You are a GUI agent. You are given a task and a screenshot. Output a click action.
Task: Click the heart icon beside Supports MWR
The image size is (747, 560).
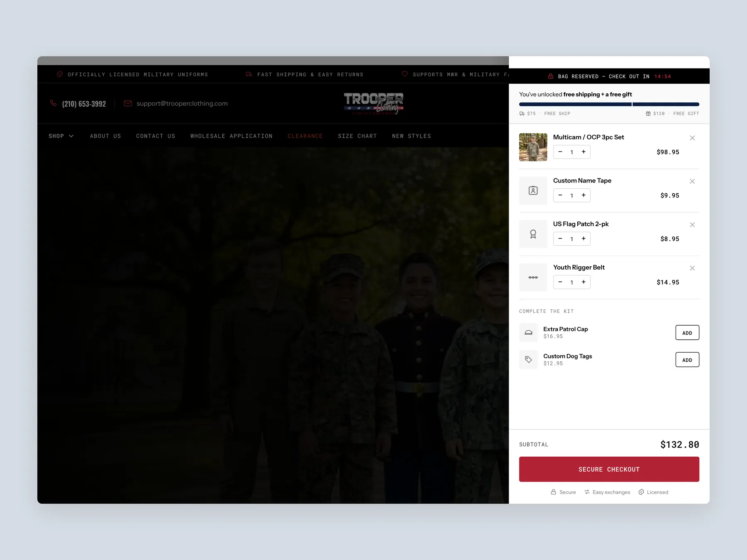(x=405, y=74)
